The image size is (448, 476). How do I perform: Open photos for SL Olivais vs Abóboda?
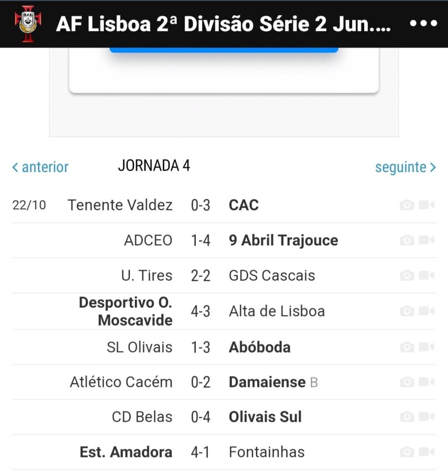407,347
